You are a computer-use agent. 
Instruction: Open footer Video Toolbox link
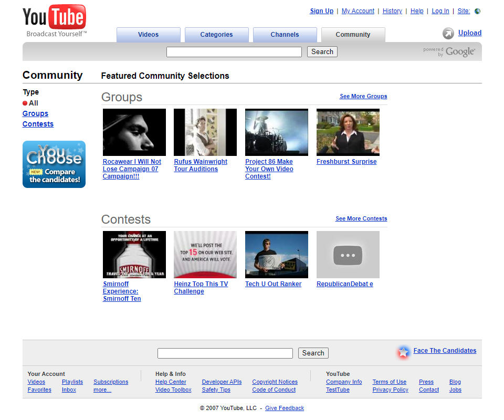tap(173, 390)
